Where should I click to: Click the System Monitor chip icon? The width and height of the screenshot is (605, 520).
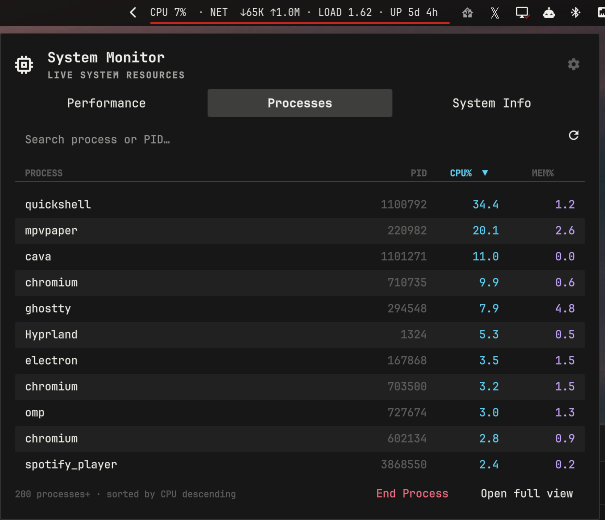[24, 65]
